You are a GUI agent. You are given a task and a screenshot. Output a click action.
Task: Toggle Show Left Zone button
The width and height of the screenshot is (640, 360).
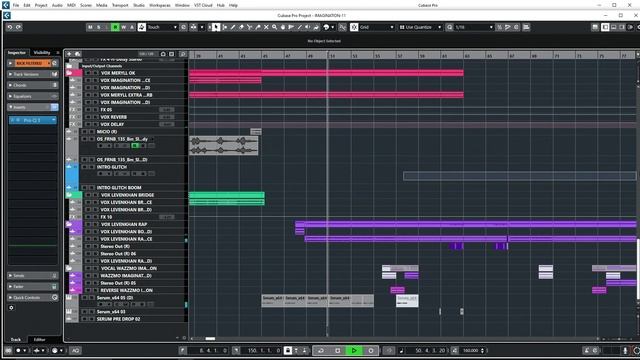click(605, 27)
